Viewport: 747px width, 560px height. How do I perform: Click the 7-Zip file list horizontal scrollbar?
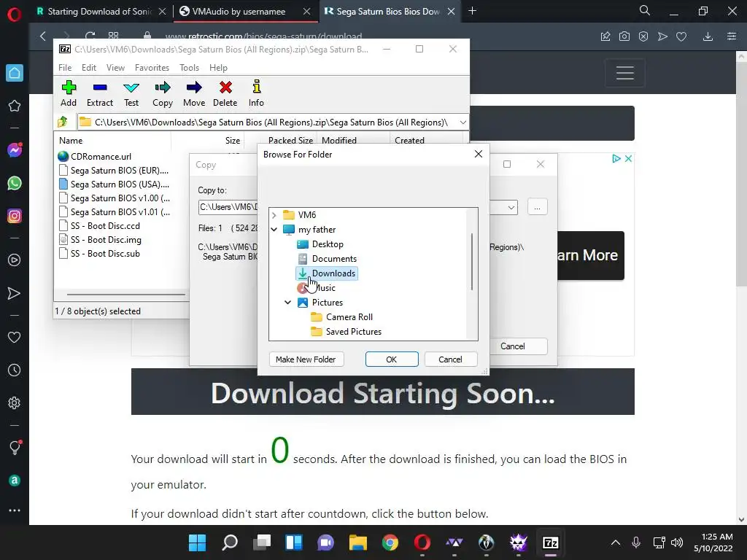click(x=125, y=295)
